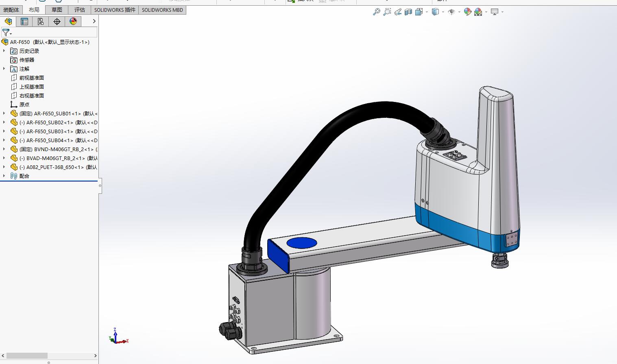The image size is (617, 364).
Task: Open the DimXpertManager crosshair tab
Action: tap(57, 22)
